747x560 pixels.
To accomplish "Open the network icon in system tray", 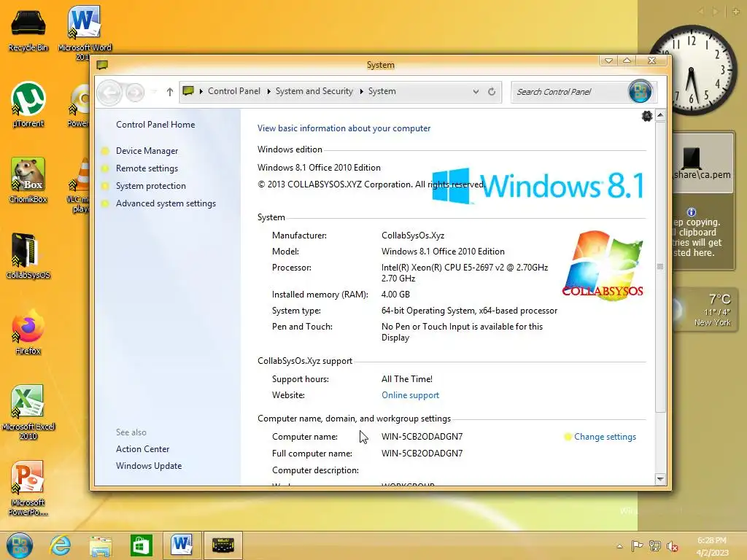I will pyautogui.click(x=655, y=545).
